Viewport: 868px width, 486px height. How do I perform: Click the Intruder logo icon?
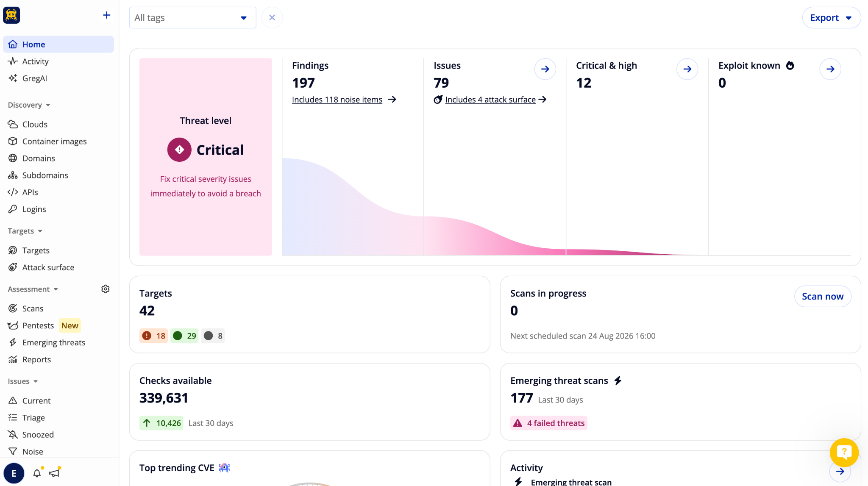click(x=11, y=15)
